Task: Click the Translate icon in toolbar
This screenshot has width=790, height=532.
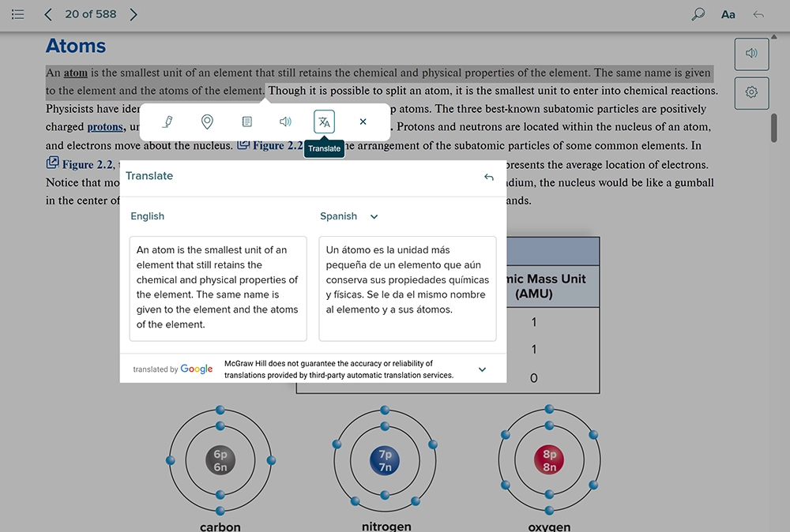Action: tap(324, 122)
